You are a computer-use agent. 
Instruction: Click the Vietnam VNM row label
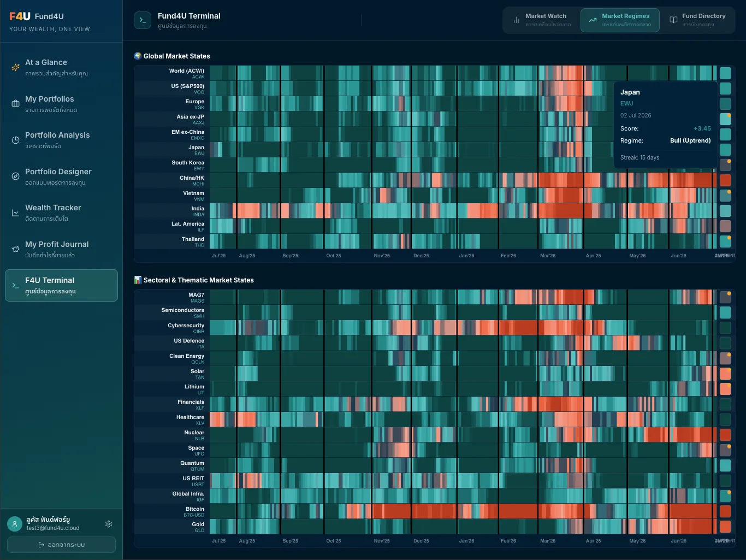[193, 196]
